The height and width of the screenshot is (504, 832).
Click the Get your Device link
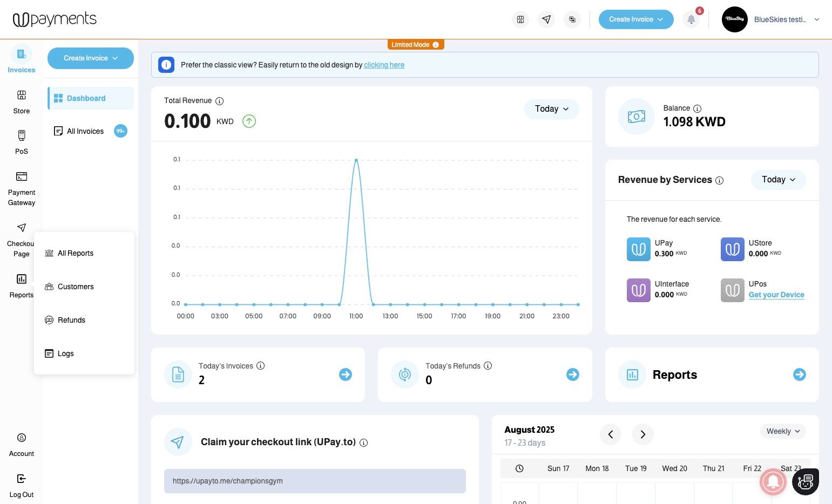coord(776,295)
